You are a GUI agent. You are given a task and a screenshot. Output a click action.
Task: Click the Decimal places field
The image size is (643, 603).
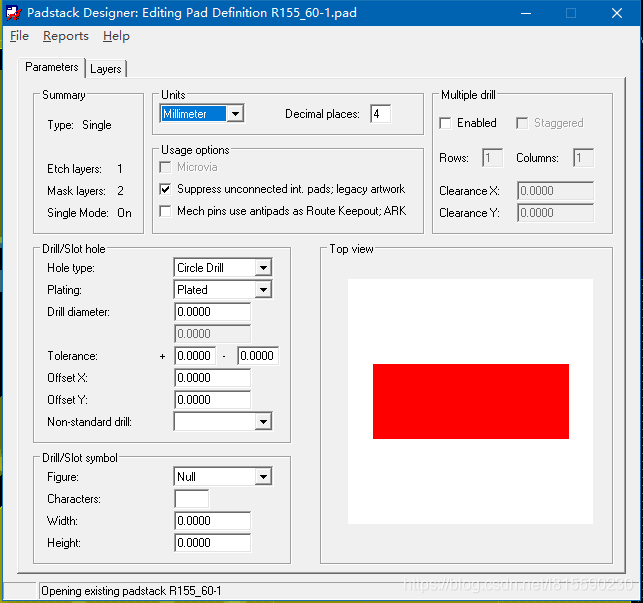coord(380,114)
